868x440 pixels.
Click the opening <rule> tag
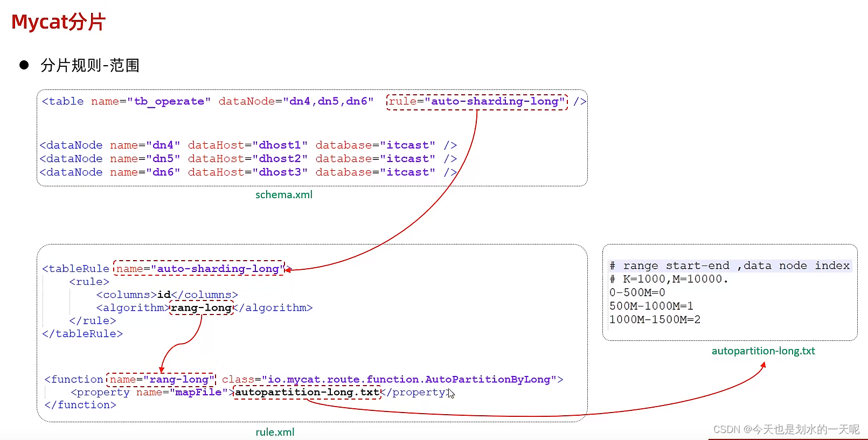point(89,282)
